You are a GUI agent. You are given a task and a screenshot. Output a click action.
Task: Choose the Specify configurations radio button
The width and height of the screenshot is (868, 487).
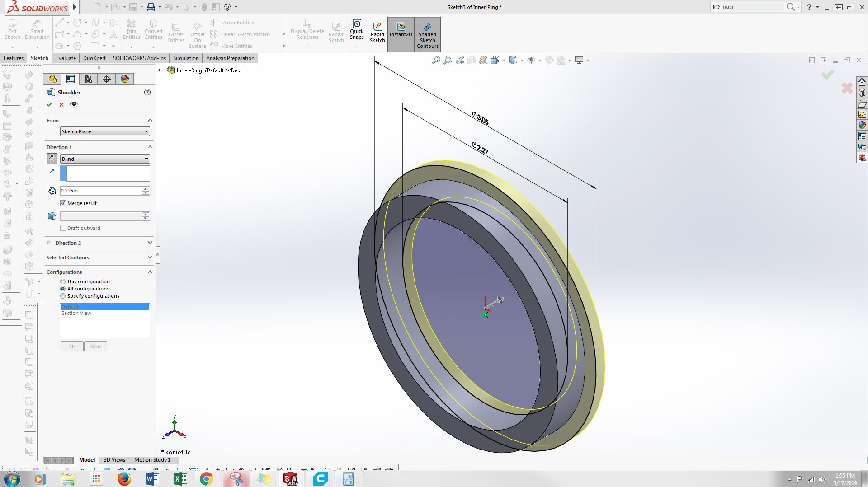63,296
